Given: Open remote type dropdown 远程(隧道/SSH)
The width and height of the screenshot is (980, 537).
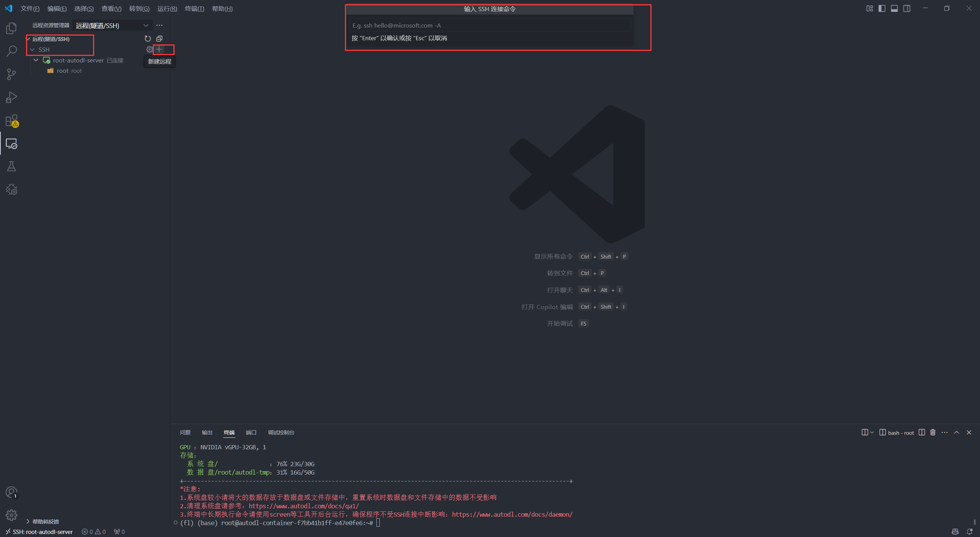Looking at the screenshot, I should (x=112, y=26).
